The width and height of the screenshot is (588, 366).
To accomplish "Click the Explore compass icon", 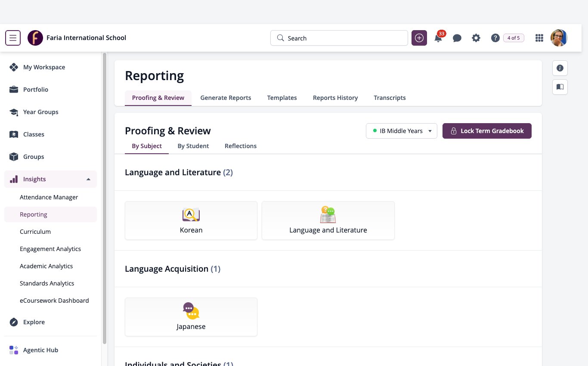I will tap(14, 322).
